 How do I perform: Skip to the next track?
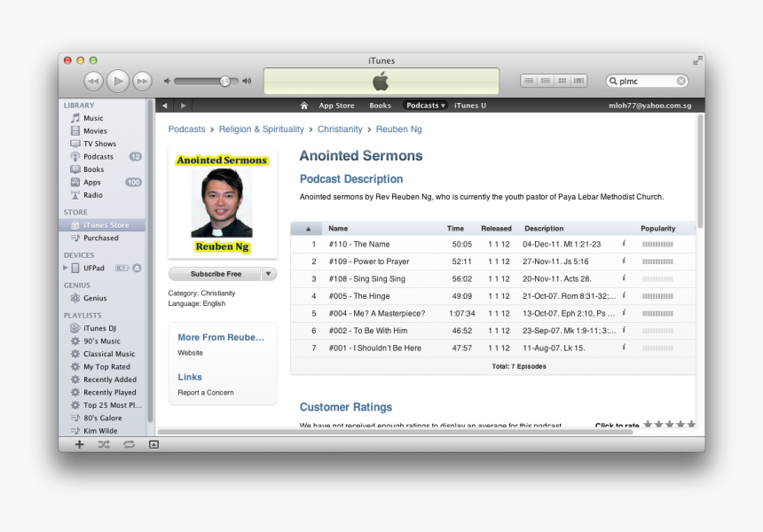[x=142, y=82]
